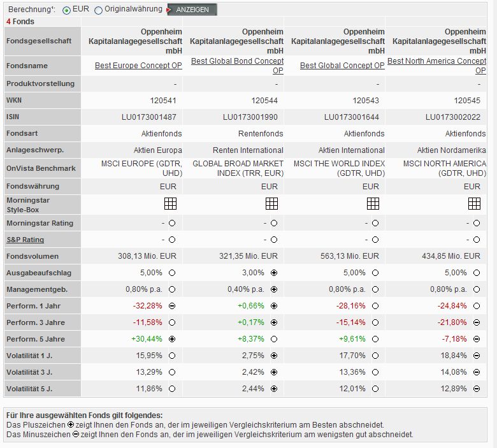Click the ISIN LU0173001990
Image resolution: width=497 pixels, height=448 pixels.
250,117
